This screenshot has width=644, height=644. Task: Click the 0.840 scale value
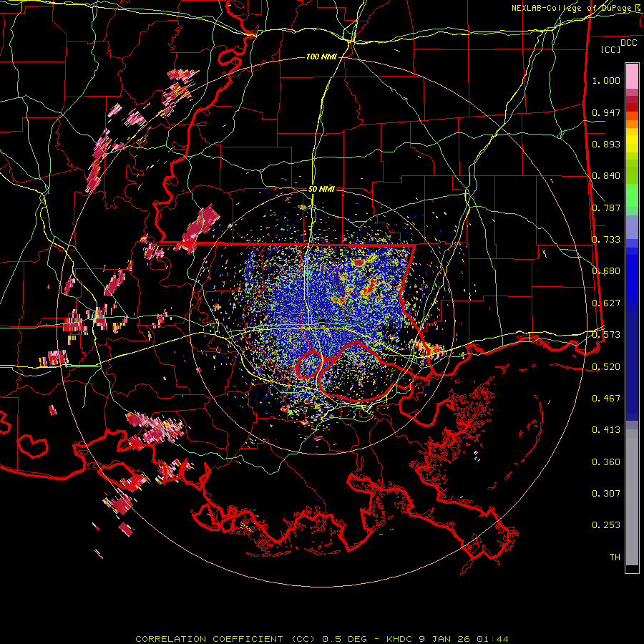tap(606, 176)
